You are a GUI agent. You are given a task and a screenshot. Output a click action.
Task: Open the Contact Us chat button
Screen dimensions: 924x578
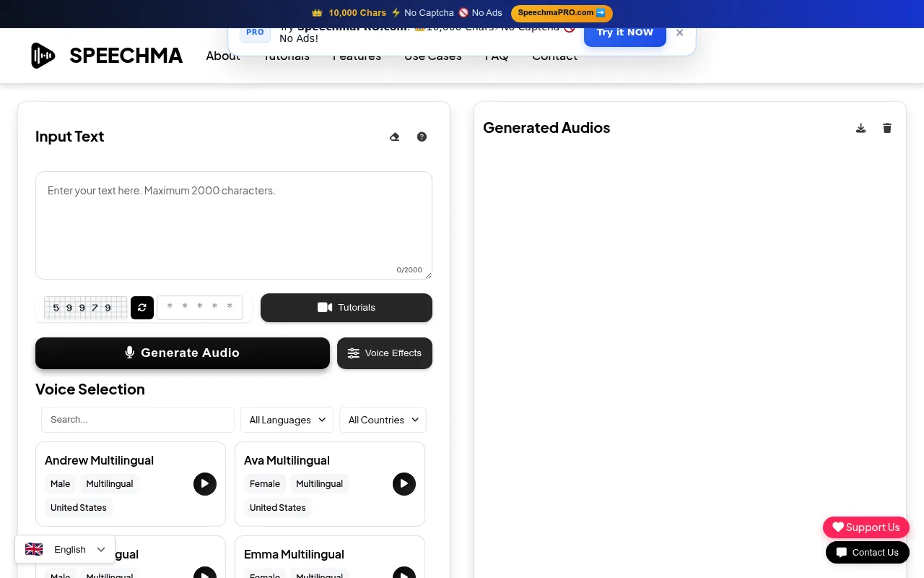tap(868, 553)
